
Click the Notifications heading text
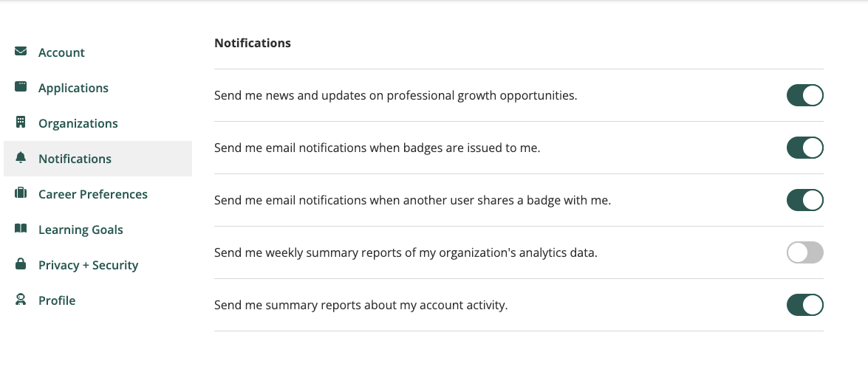[253, 43]
